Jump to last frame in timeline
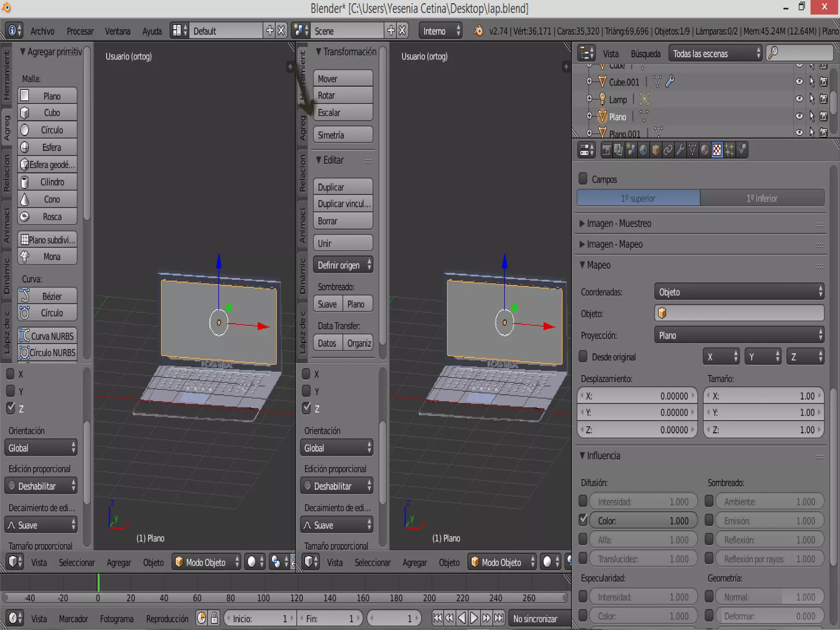 click(499, 618)
